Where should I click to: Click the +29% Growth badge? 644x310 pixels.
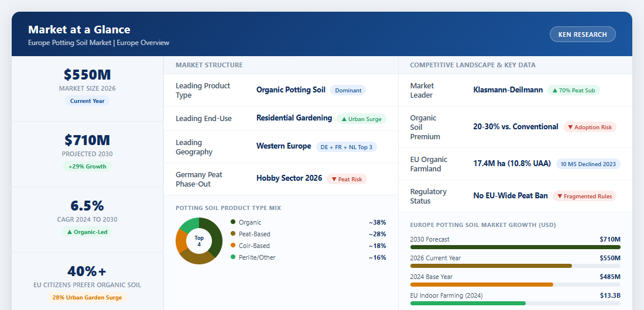point(87,166)
